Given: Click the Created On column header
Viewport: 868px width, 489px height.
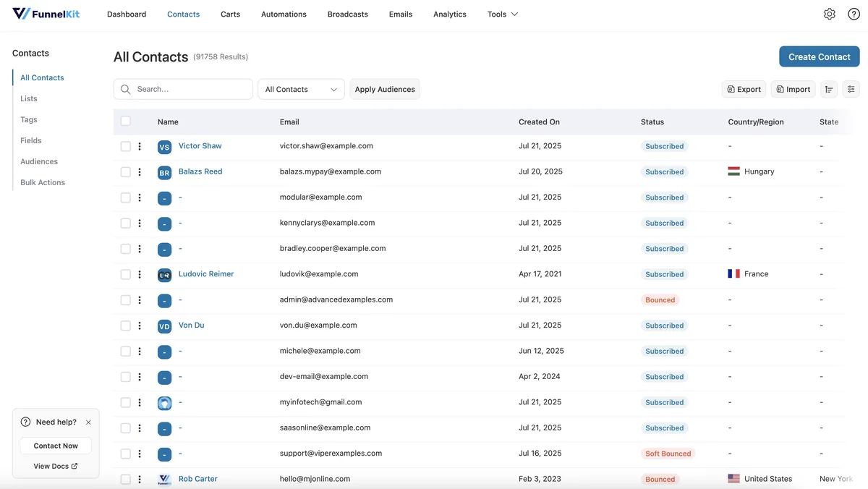Looking at the screenshot, I should click(539, 122).
